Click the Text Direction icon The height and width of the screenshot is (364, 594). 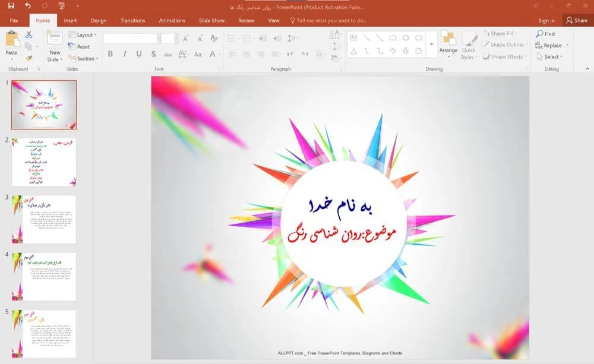335,35
